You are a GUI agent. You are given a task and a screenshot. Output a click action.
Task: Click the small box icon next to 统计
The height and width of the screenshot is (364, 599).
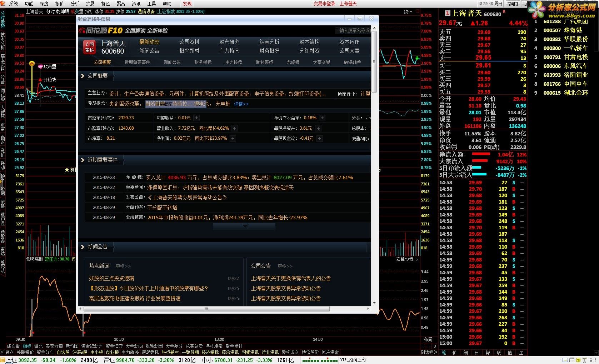[418, 12]
